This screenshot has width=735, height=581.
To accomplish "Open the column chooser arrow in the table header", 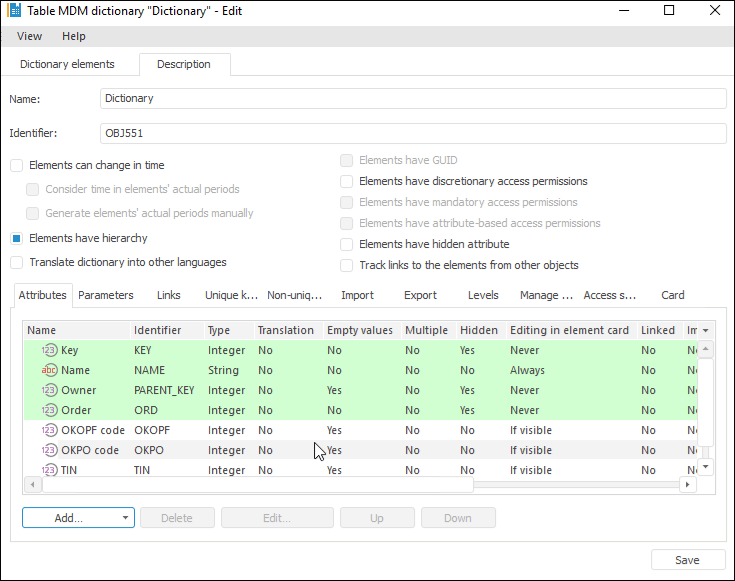I will 706,331.
